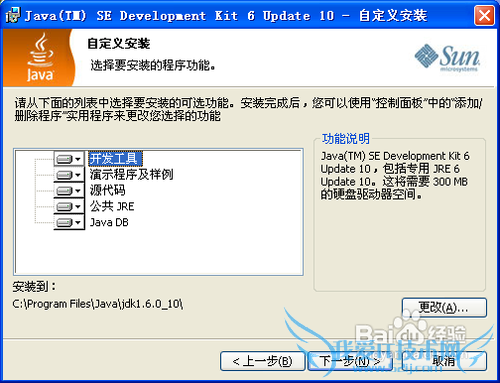Click the feature description text in 功能说明

click(x=395, y=175)
